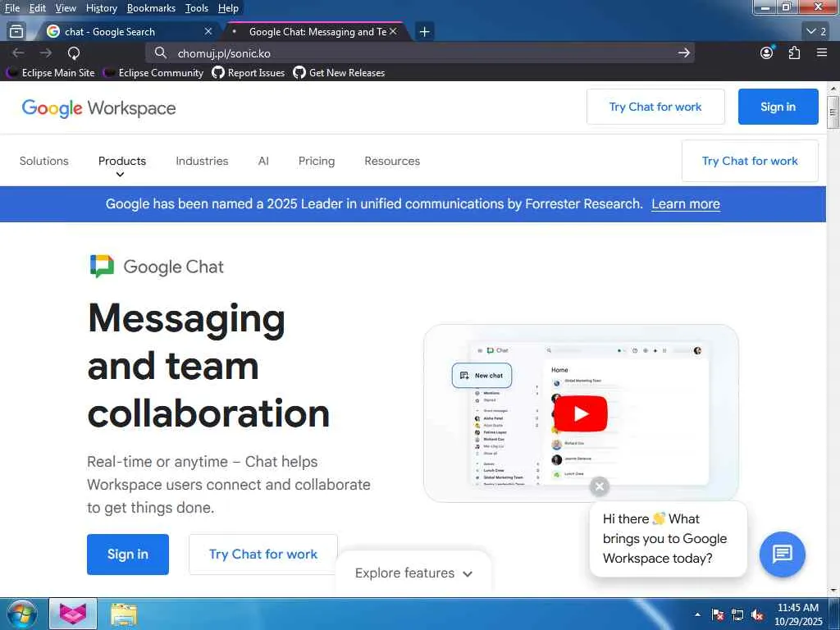Click the page vertical scrollbar thumb
The height and width of the screenshot is (630, 840).
pos(833,112)
